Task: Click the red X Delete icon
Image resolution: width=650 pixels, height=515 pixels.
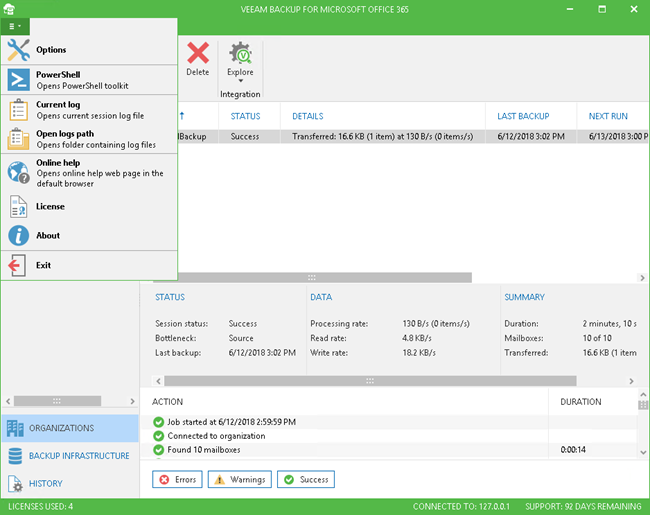Action: tap(198, 53)
